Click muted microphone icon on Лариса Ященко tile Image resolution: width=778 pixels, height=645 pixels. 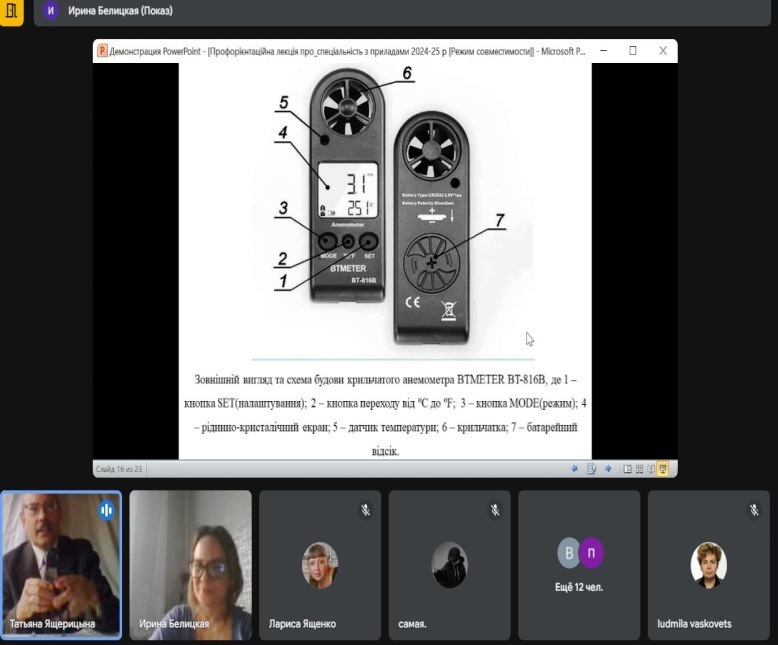tap(366, 510)
